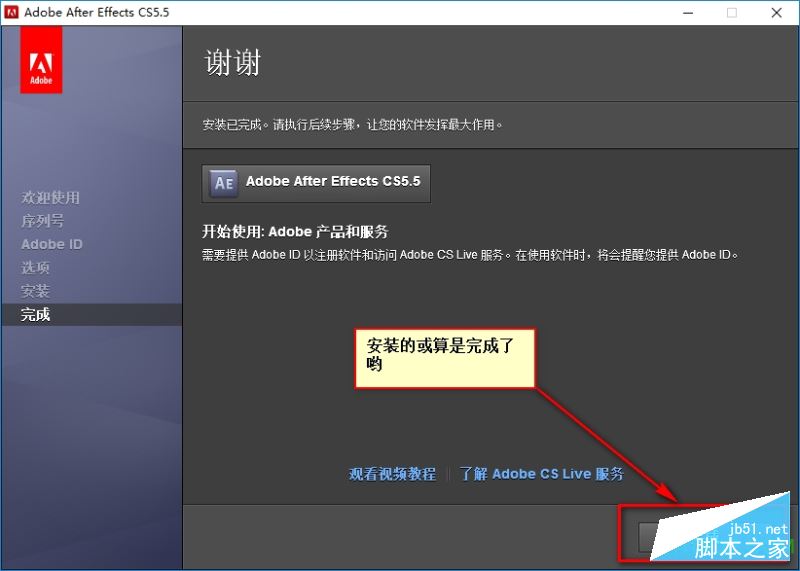This screenshot has height=571, width=800.
Task: Open the 观看视频教程 link
Action: 392,474
